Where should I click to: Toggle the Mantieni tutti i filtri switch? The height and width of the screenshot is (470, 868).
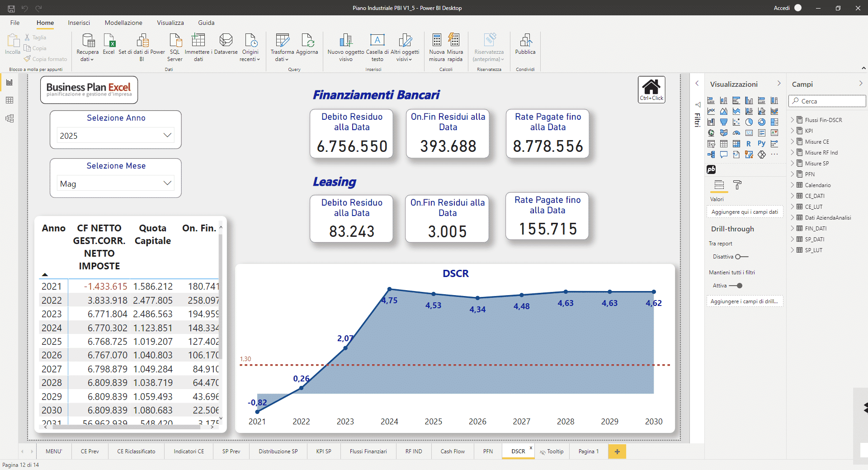click(x=736, y=286)
